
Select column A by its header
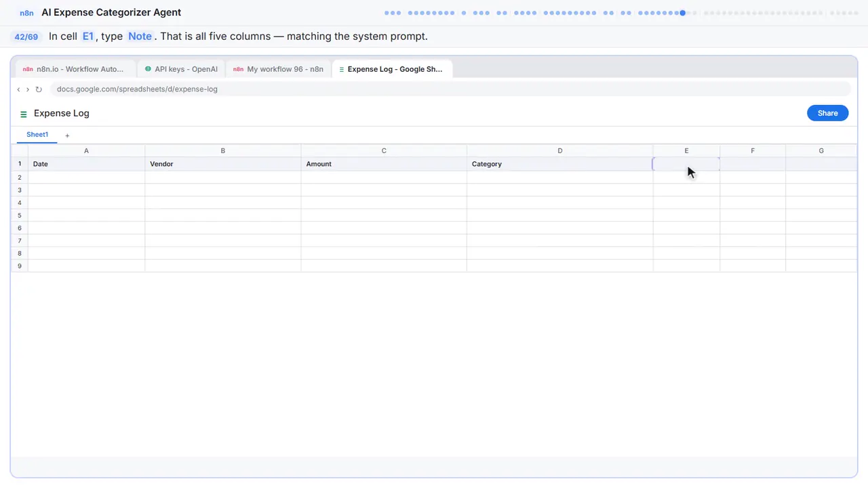pos(86,150)
